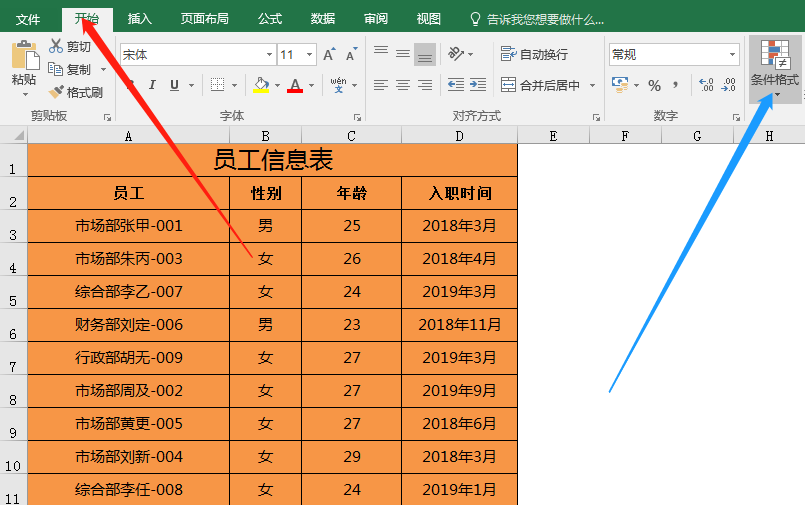Select row 6 header

[13, 325]
